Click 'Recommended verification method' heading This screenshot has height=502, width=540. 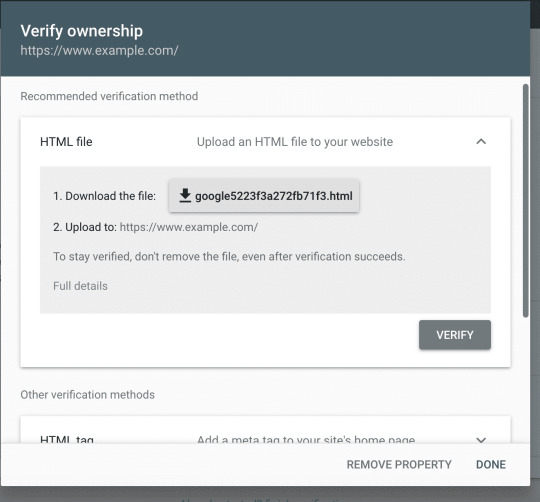109,96
